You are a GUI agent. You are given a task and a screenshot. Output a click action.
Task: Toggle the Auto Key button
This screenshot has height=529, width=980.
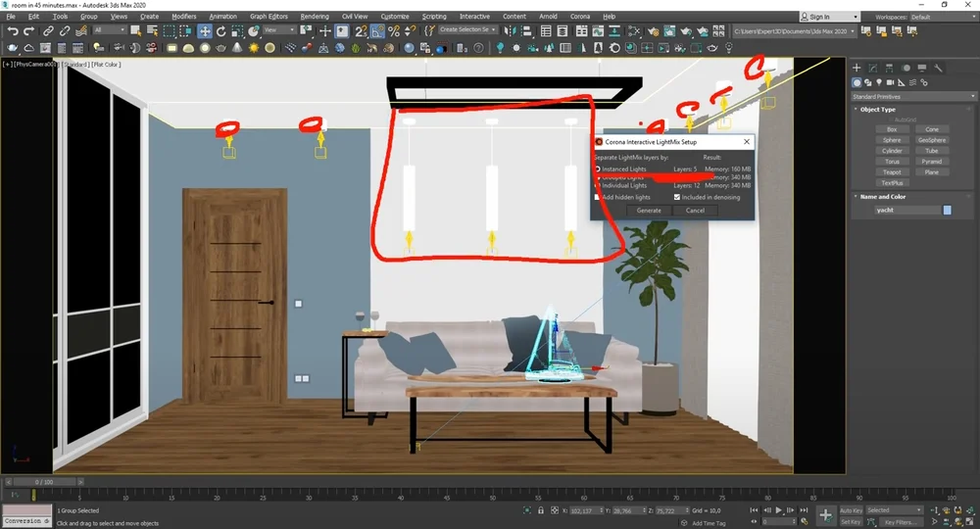click(851, 510)
